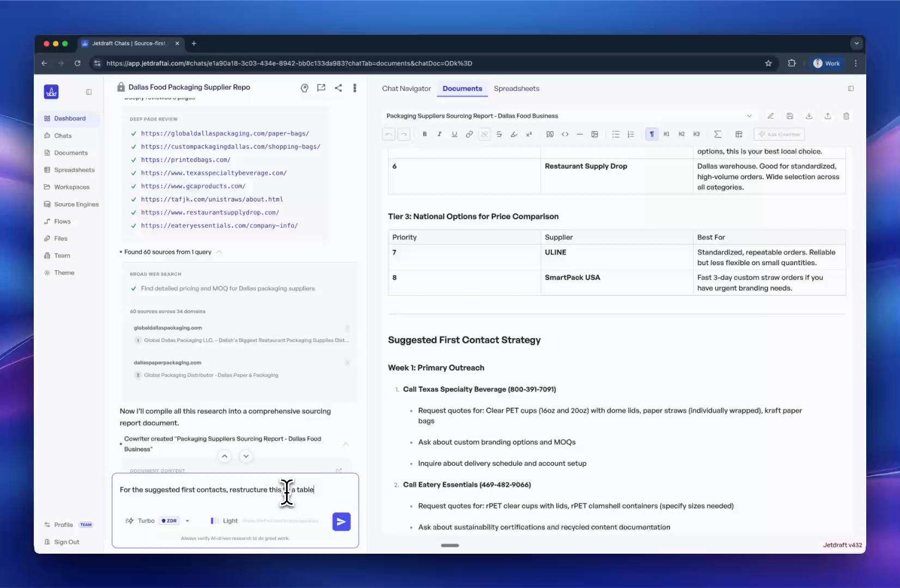This screenshot has height=588, width=900.
Task: Collapse the 'Found 60 sources' section
Action: [x=220, y=252]
